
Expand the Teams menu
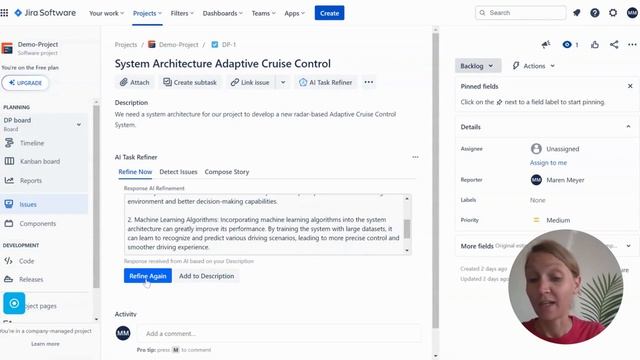click(263, 13)
